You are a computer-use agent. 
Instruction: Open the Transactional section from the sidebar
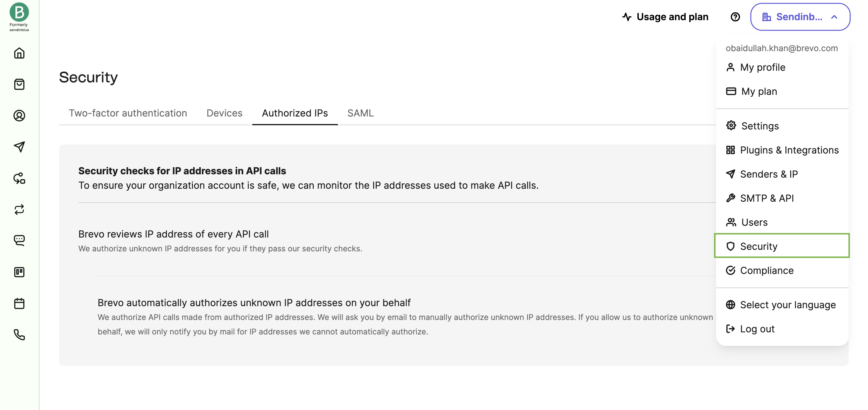pos(19,210)
